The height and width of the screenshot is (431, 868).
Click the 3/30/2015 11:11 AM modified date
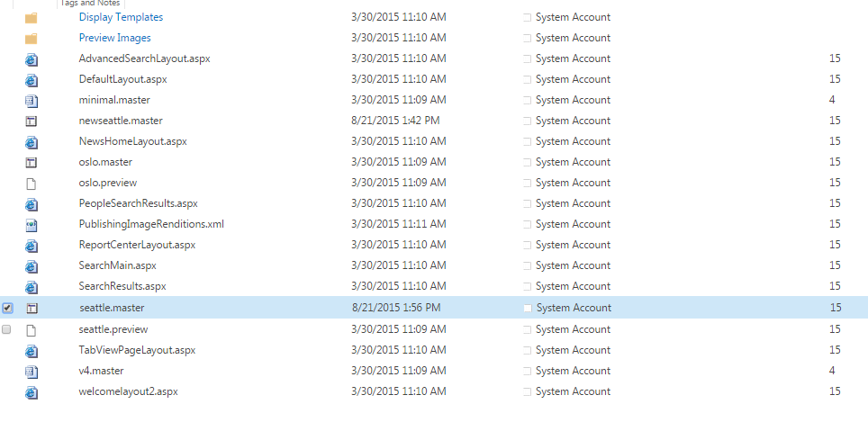click(x=399, y=224)
